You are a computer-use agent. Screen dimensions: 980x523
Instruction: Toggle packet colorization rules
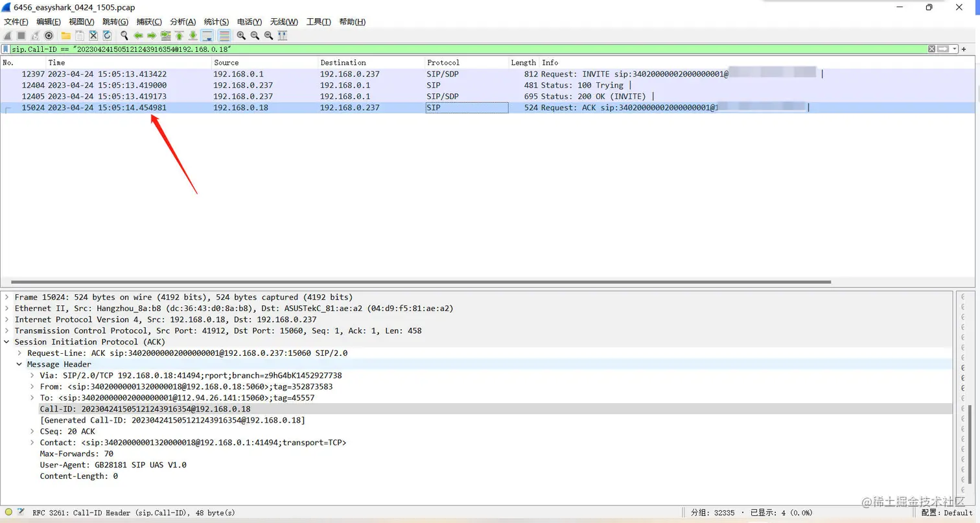[224, 36]
